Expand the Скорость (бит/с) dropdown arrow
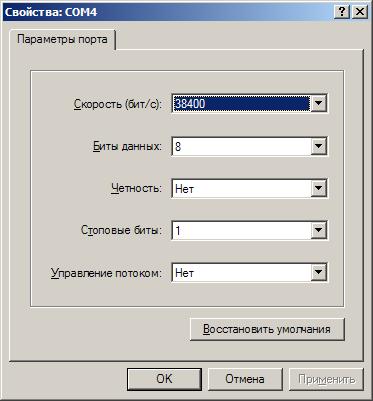The height and width of the screenshot is (401, 373). coord(318,104)
